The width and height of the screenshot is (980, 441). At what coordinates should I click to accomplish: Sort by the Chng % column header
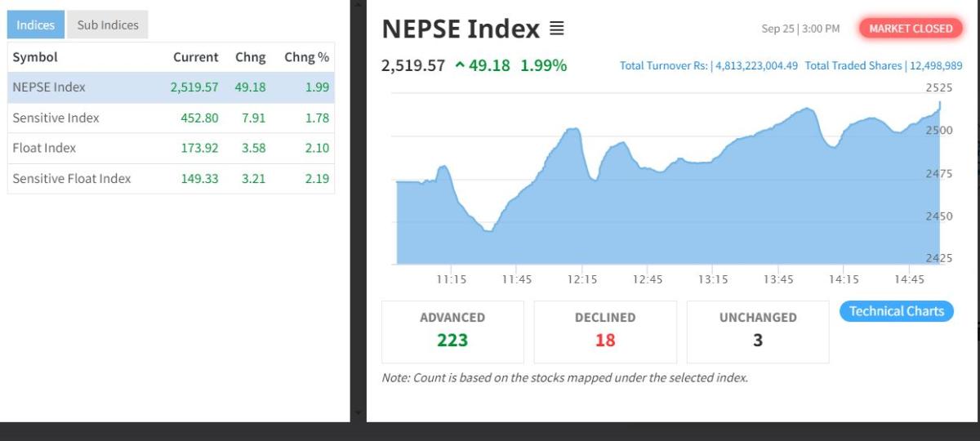[306, 57]
